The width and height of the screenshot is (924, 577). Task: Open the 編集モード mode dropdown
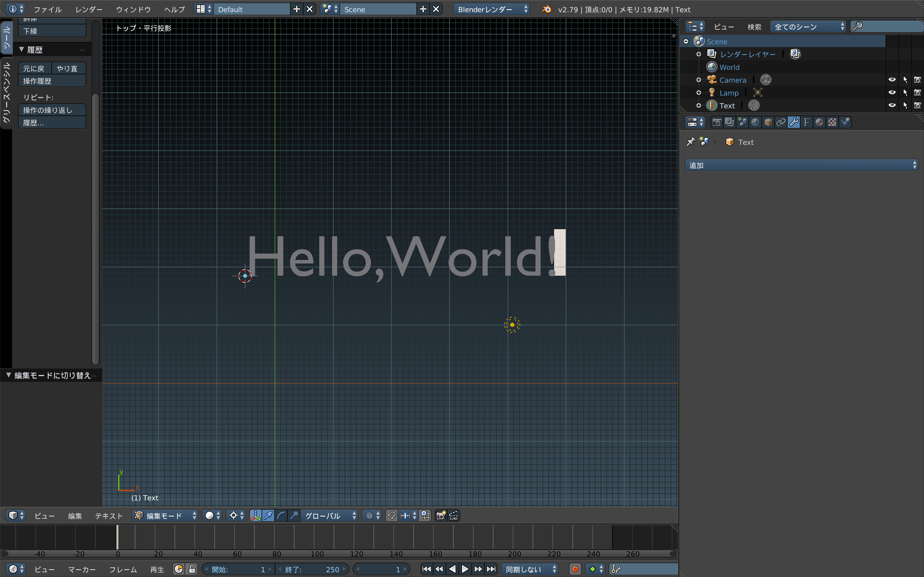[x=165, y=515]
